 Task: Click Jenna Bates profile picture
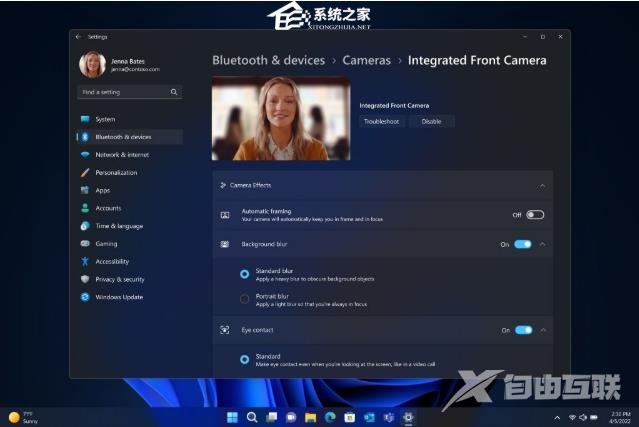click(x=93, y=64)
